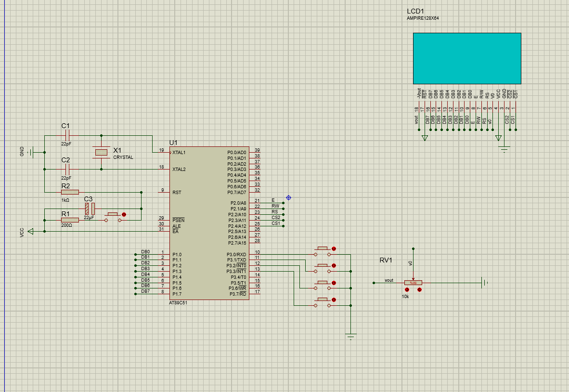Click the 10k value under RV1

pos(405,297)
